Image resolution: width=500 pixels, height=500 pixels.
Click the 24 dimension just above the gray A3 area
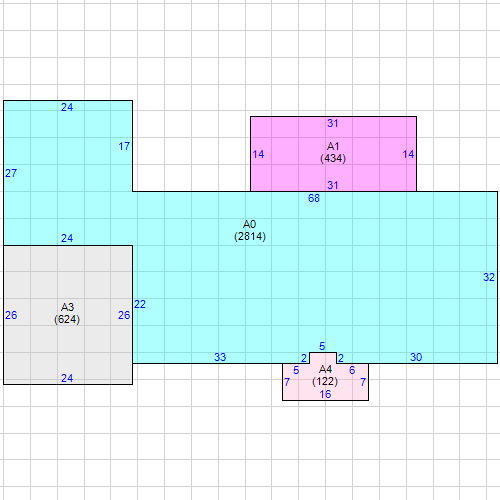click(67, 238)
